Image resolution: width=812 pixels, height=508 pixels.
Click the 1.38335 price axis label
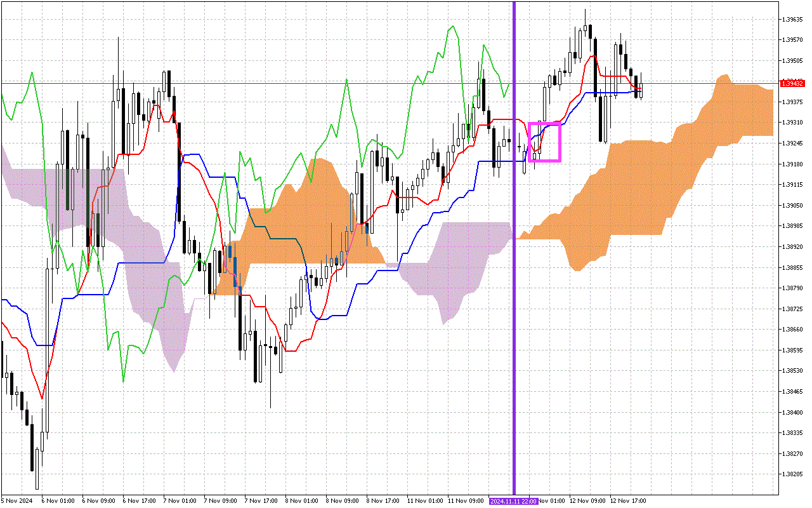click(x=792, y=433)
